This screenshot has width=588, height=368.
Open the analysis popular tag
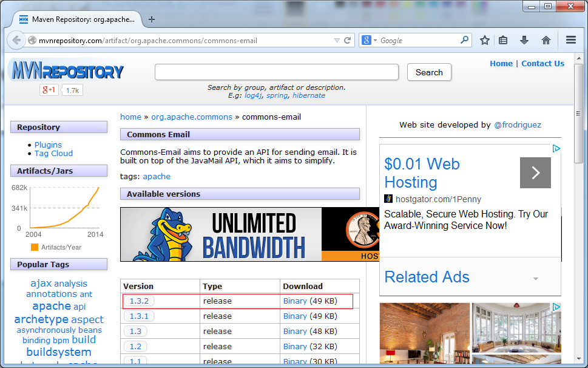click(x=70, y=284)
